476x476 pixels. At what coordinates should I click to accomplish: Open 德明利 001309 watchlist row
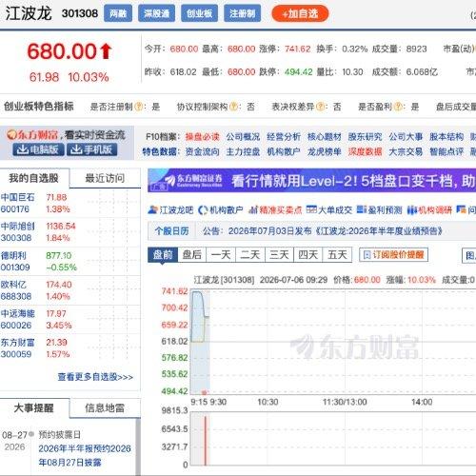coord(69,261)
